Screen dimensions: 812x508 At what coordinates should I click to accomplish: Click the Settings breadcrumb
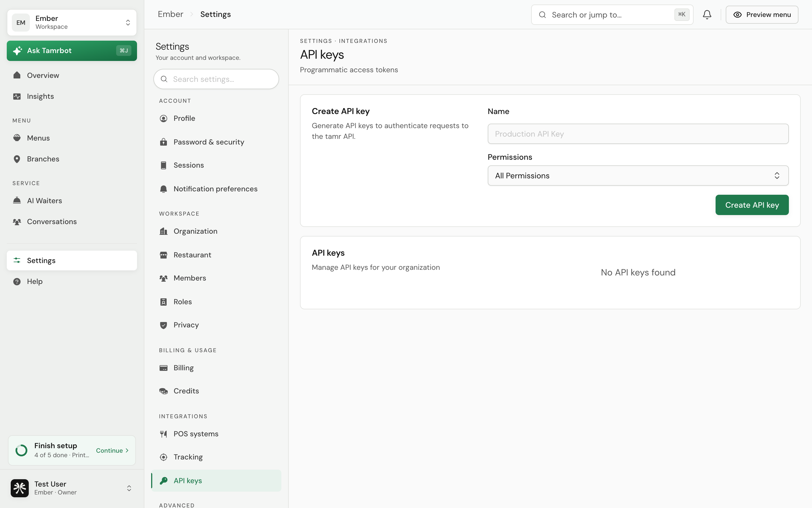coord(215,14)
